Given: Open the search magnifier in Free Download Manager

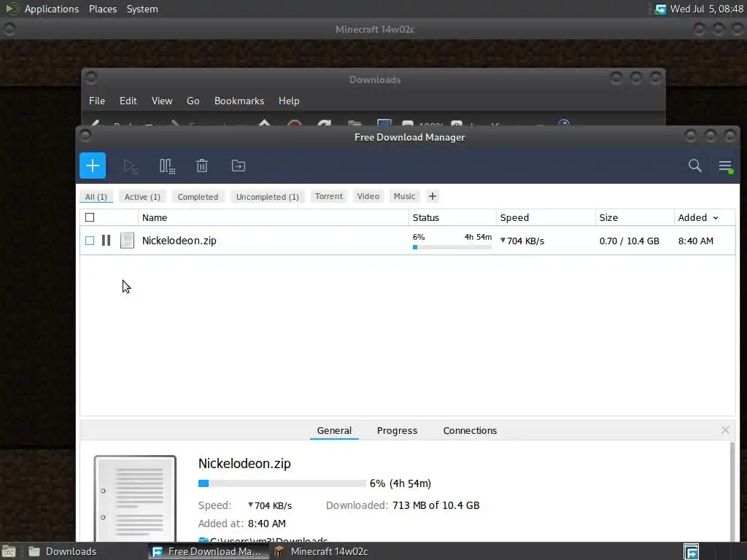Looking at the screenshot, I should [695, 166].
